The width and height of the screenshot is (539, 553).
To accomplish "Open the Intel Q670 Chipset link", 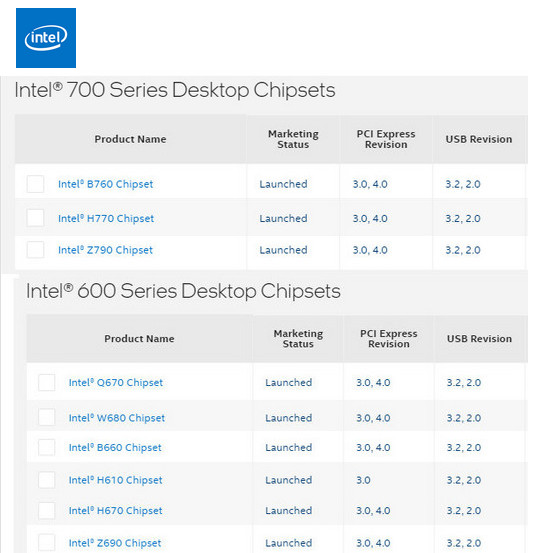I will [x=116, y=383].
